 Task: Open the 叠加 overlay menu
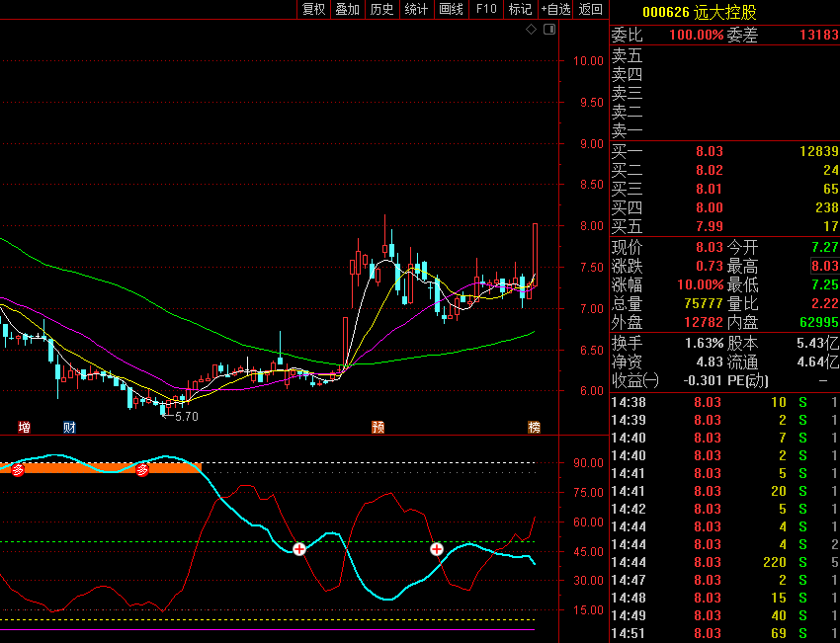point(348,9)
